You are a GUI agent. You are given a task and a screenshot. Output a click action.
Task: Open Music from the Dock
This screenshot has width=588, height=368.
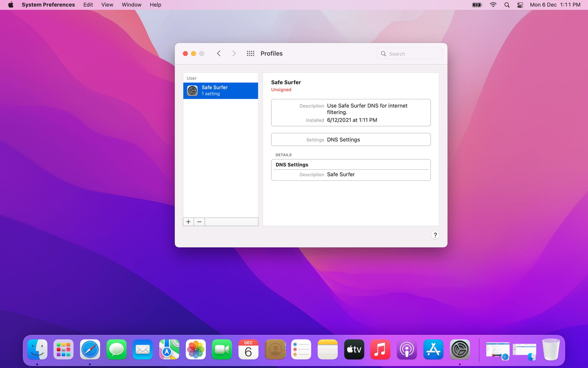(380, 349)
